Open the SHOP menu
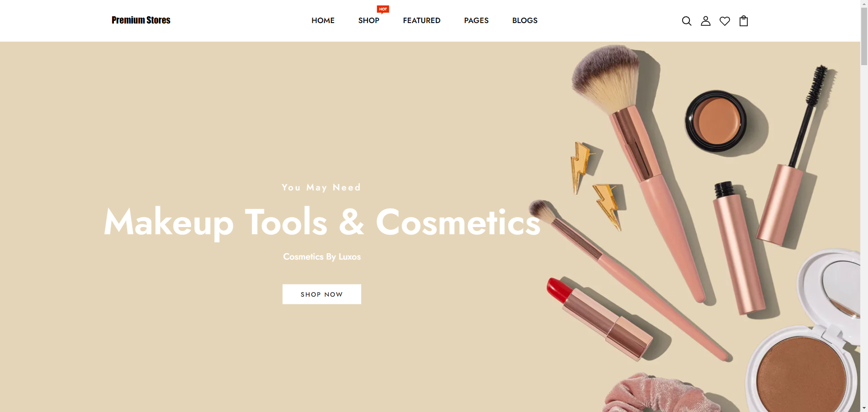The width and height of the screenshot is (868, 412). click(x=368, y=20)
